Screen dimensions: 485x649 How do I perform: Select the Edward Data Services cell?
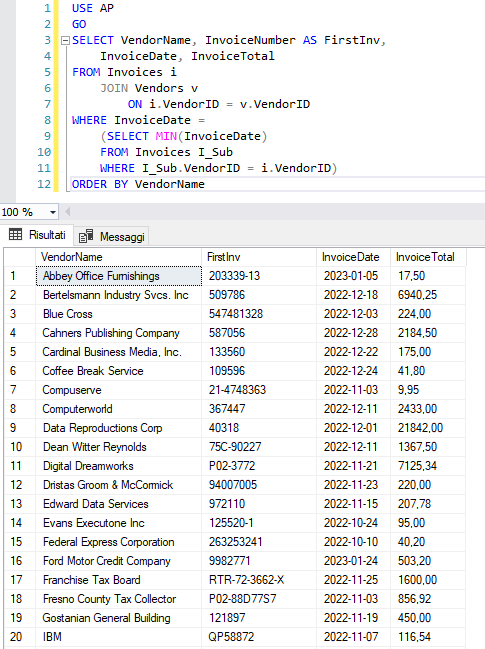[x=119, y=505]
